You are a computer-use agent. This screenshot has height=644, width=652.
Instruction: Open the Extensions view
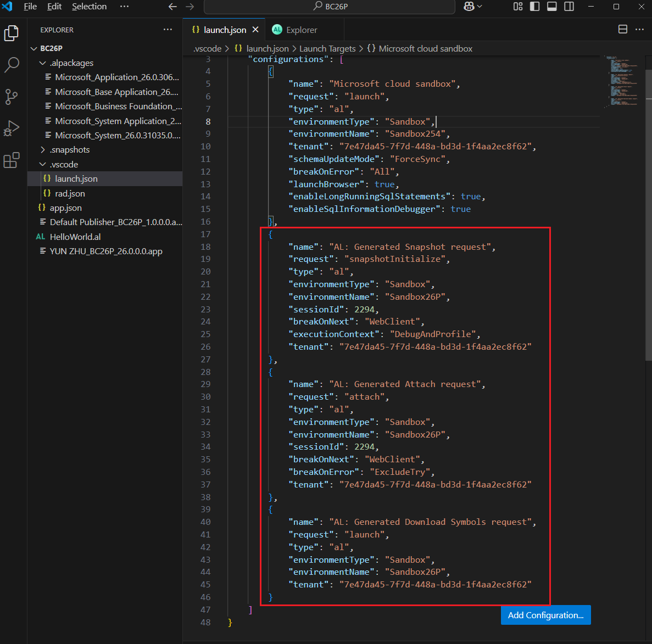click(x=12, y=160)
